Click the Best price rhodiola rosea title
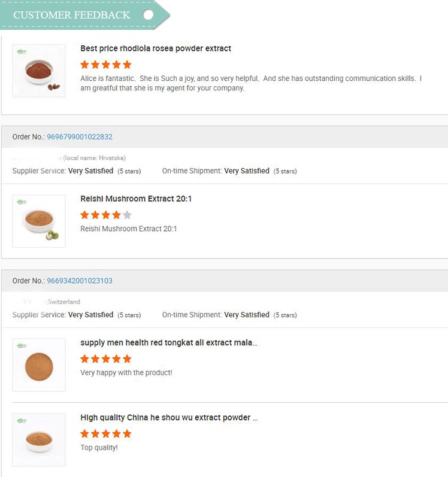This screenshot has width=448, height=477. pos(156,48)
